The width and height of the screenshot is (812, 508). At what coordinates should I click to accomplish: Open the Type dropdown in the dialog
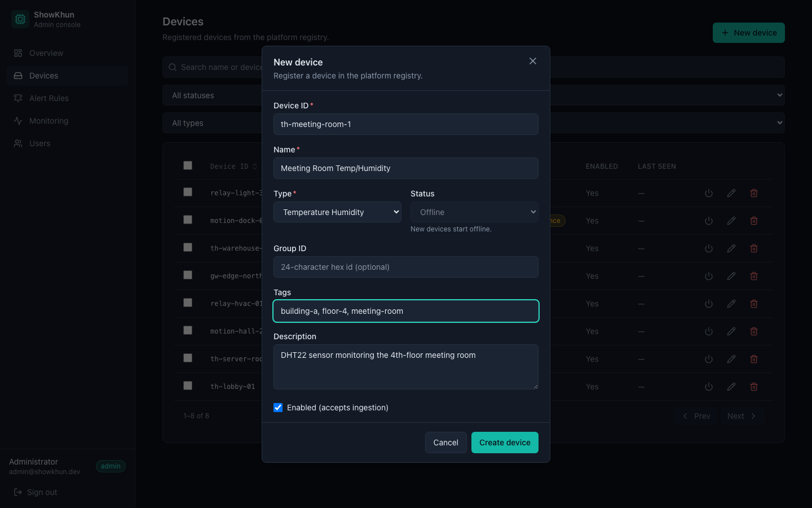[x=337, y=212]
